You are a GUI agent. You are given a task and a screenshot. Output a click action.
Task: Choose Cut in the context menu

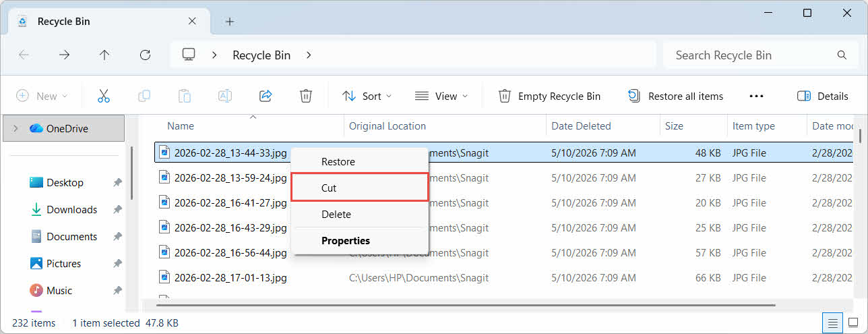pos(359,188)
